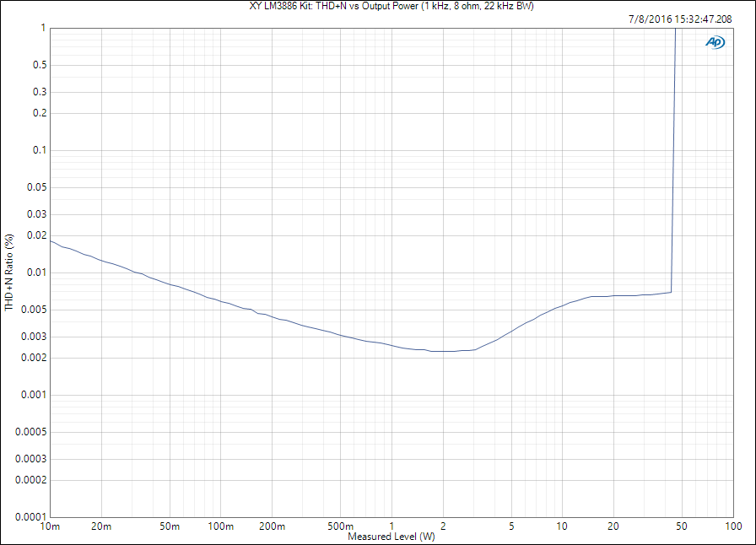Viewport: 756px width, 545px height.
Task: Click the '0.1' label on the THD+N axis
Action: [x=40, y=150]
